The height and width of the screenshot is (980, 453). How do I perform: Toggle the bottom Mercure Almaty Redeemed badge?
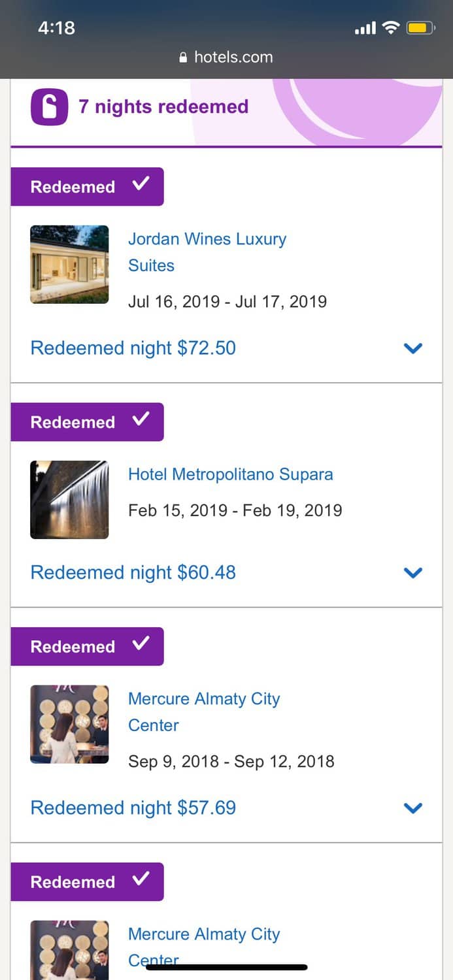coord(87,881)
